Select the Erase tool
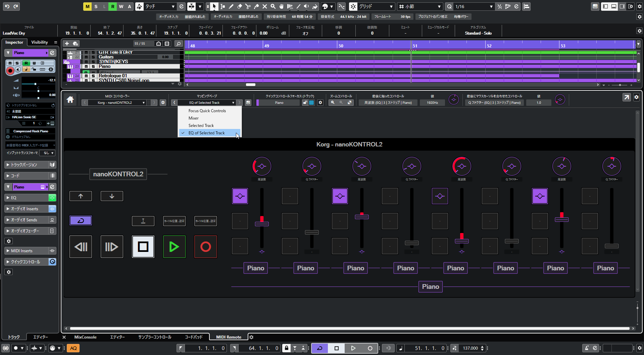Screen dimensions: 644x355 tap(239, 6)
